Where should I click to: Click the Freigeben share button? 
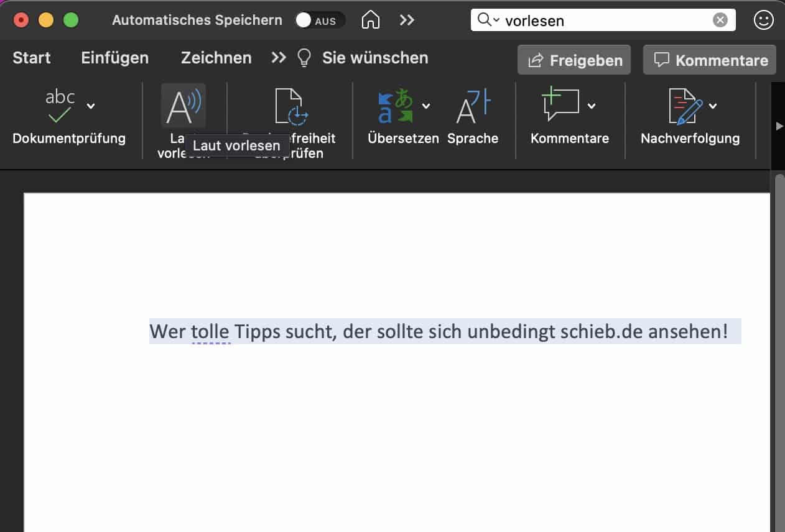click(x=574, y=60)
